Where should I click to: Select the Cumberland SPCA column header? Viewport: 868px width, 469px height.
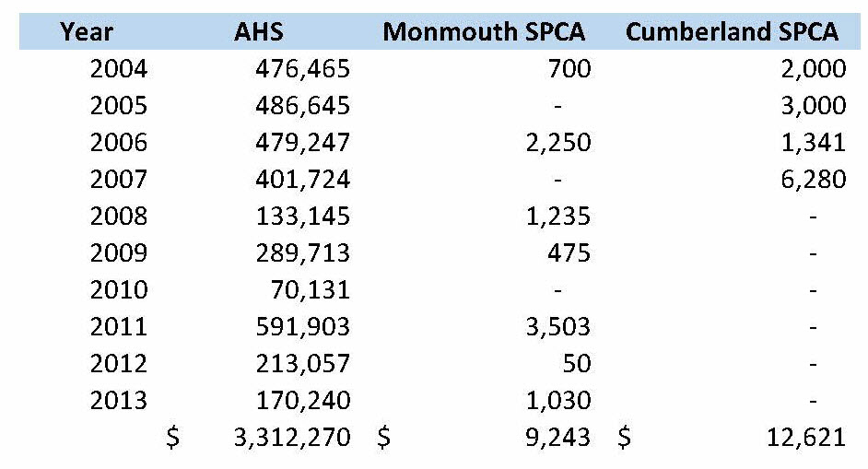click(732, 31)
